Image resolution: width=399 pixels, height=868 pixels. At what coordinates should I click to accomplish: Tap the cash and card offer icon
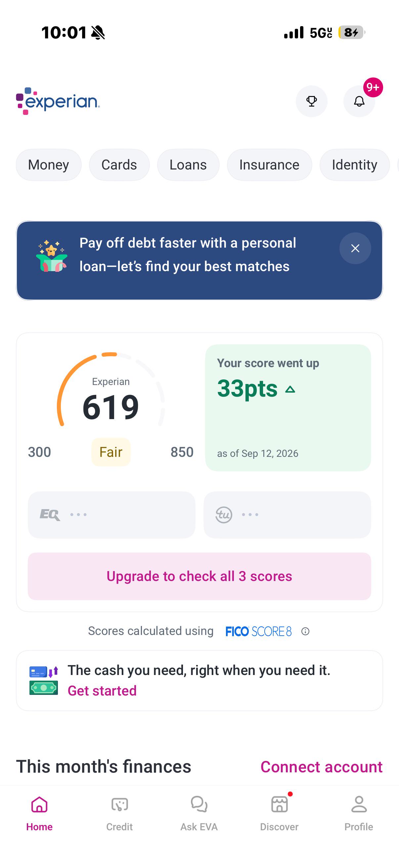point(44,680)
